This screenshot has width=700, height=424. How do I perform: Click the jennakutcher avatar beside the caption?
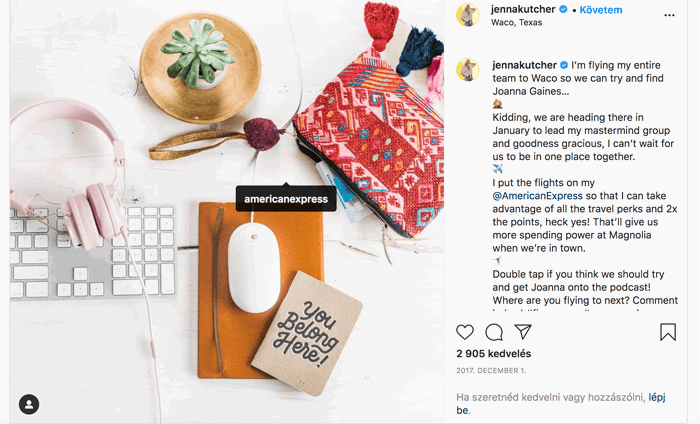pos(467,70)
